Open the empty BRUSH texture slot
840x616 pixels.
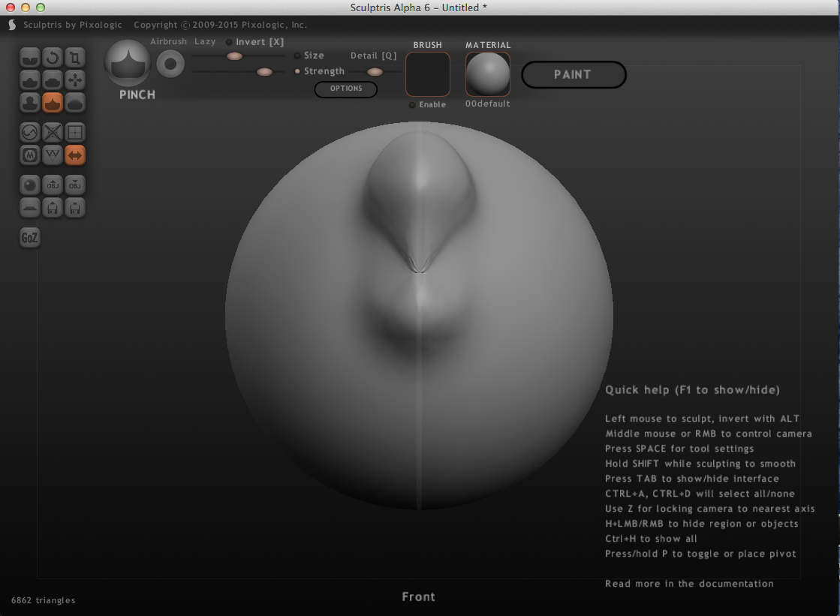[x=427, y=74]
